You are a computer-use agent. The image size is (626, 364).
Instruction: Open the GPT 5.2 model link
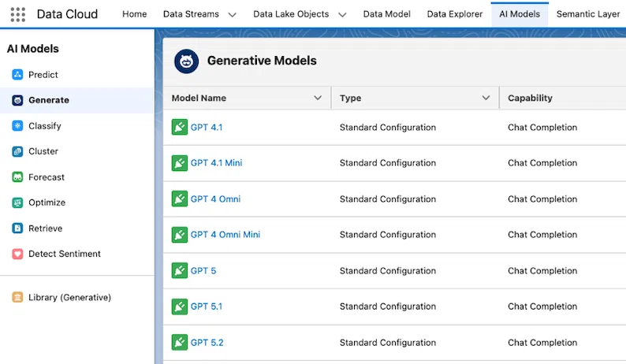[x=207, y=343]
